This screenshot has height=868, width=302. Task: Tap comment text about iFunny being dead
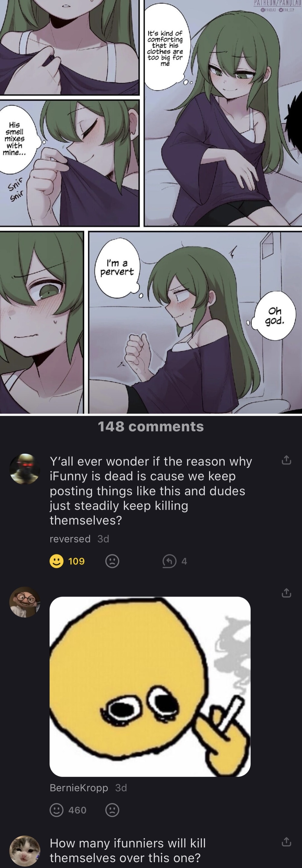point(151,491)
